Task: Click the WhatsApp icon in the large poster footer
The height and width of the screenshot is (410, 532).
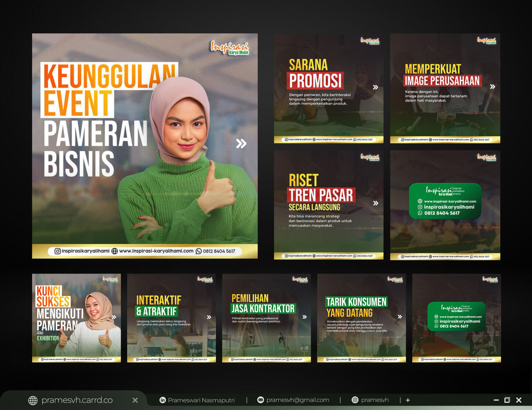Action: pyautogui.click(x=199, y=251)
